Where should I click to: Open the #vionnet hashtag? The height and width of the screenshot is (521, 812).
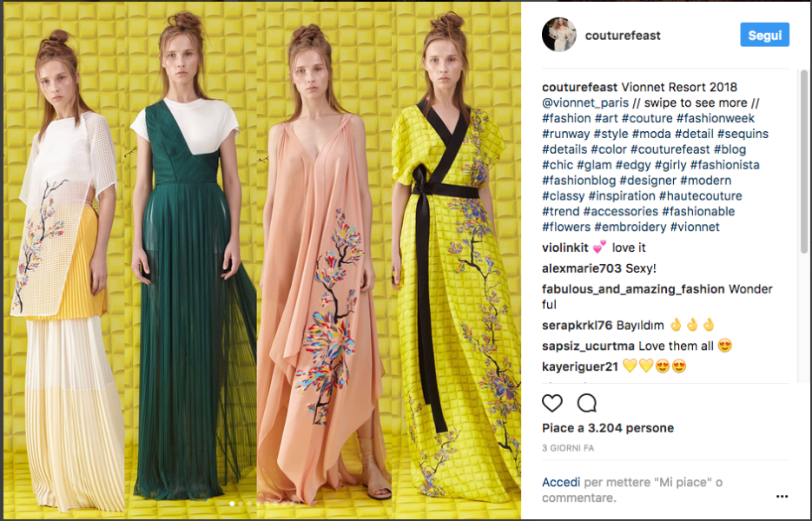(x=695, y=227)
